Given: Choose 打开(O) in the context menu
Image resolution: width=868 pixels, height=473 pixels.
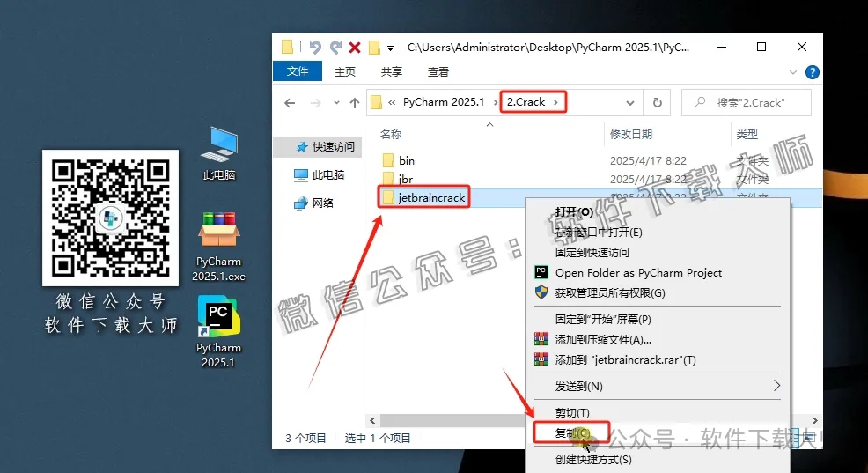Looking at the screenshot, I should click(x=574, y=211).
